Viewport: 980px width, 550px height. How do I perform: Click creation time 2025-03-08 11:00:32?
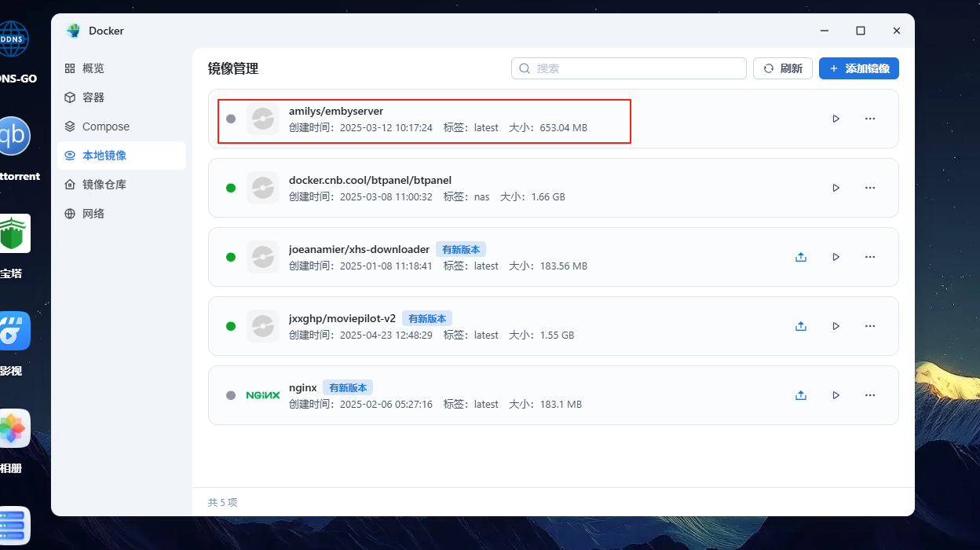(386, 196)
